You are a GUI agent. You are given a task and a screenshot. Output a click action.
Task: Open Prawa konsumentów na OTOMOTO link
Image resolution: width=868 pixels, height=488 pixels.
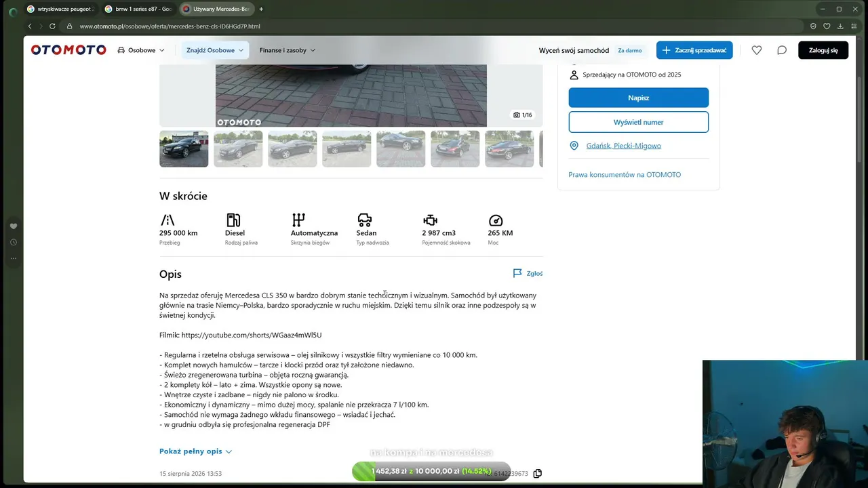coord(625,175)
